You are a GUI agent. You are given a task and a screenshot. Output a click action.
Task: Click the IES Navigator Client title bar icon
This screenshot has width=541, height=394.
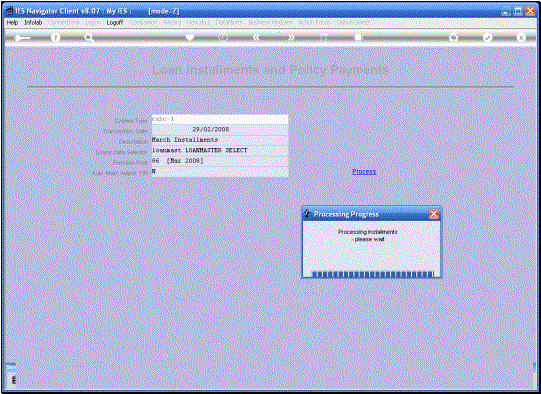[10, 11]
